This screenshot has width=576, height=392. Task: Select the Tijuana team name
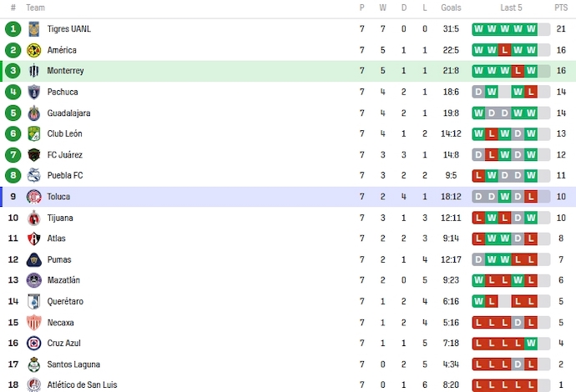tap(60, 218)
